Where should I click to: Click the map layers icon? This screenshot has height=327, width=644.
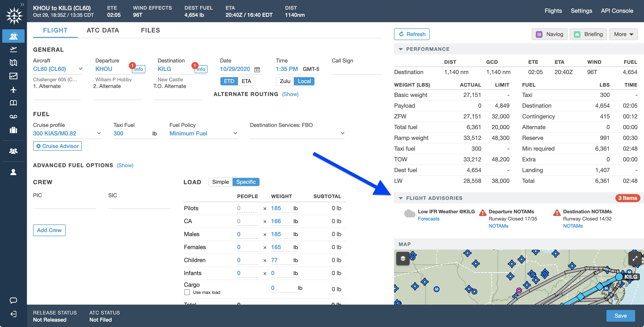pos(403,259)
